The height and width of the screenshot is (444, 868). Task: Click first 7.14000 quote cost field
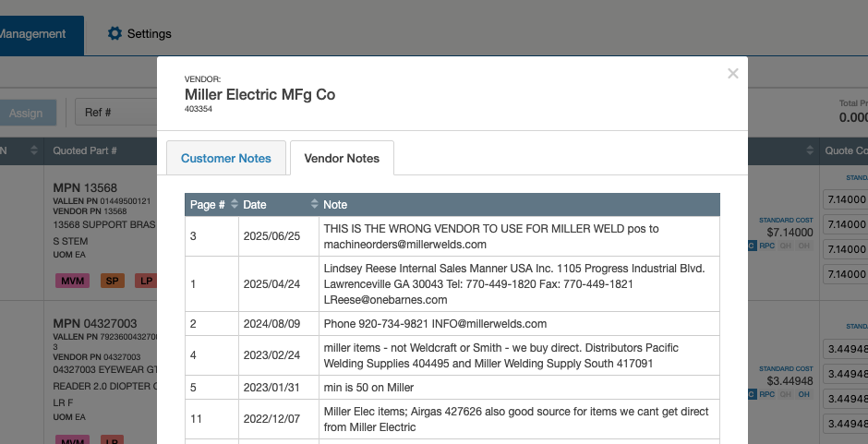point(844,199)
